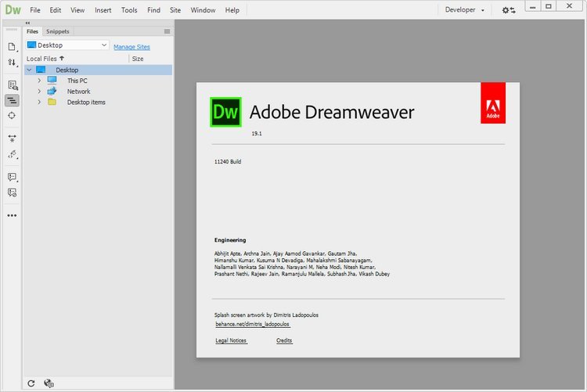Open the Window menu

tap(203, 10)
